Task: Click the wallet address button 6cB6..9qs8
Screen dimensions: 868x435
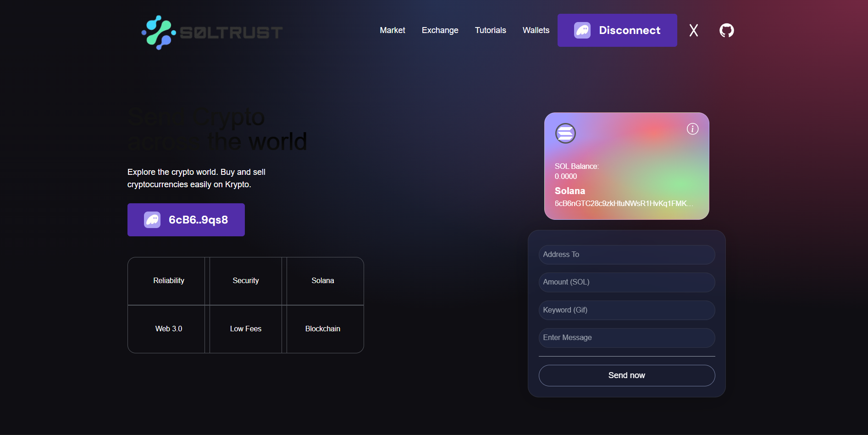Action: (186, 219)
